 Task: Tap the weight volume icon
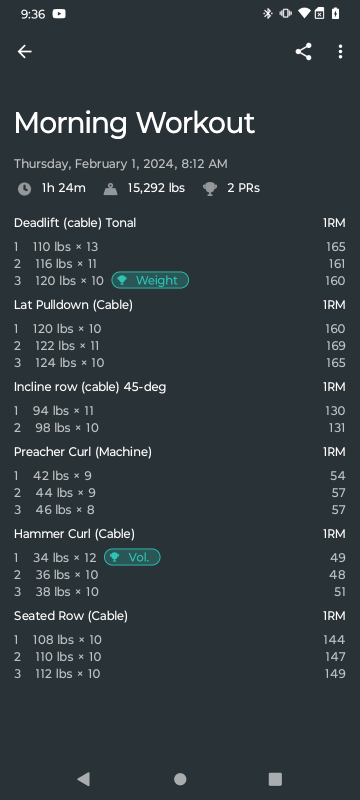tap(110, 189)
